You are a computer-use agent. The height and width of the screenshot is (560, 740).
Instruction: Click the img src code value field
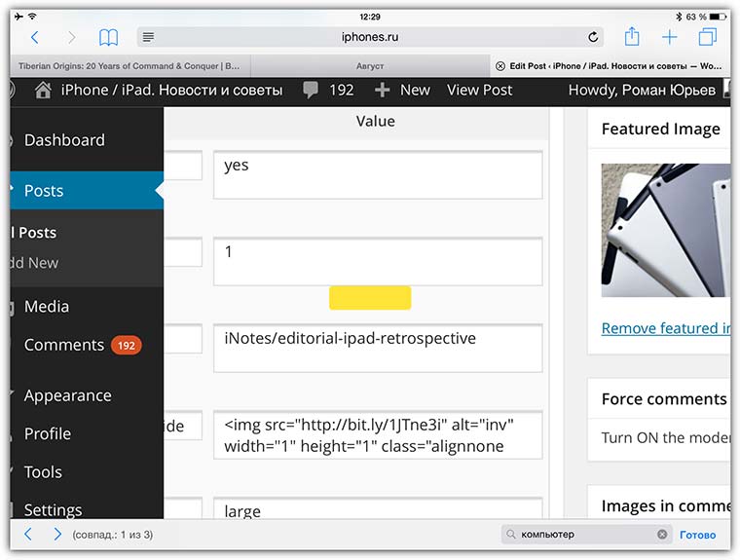[x=378, y=435]
